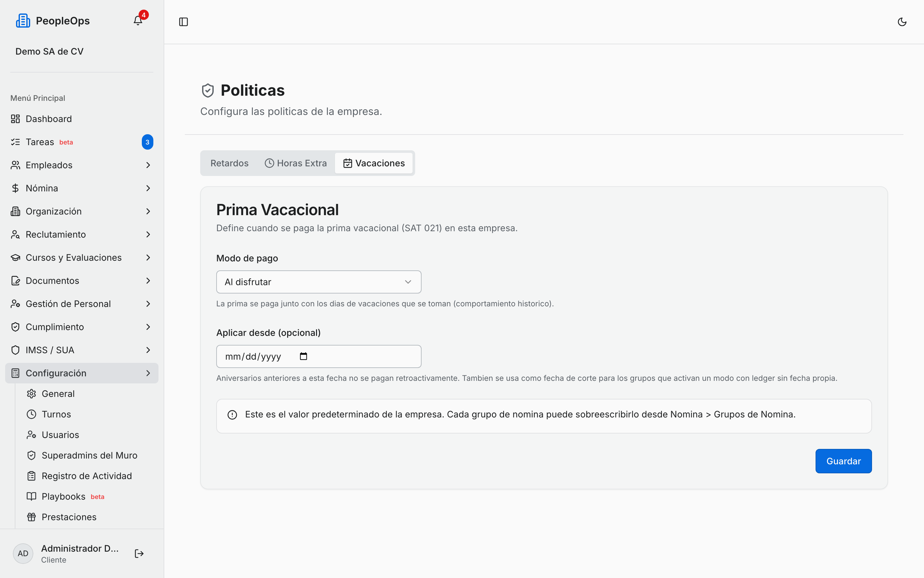Image resolution: width=924 pixels, height=578 pixels.
Task: Click the Configuración calculator icon
Action: [15, 373]
